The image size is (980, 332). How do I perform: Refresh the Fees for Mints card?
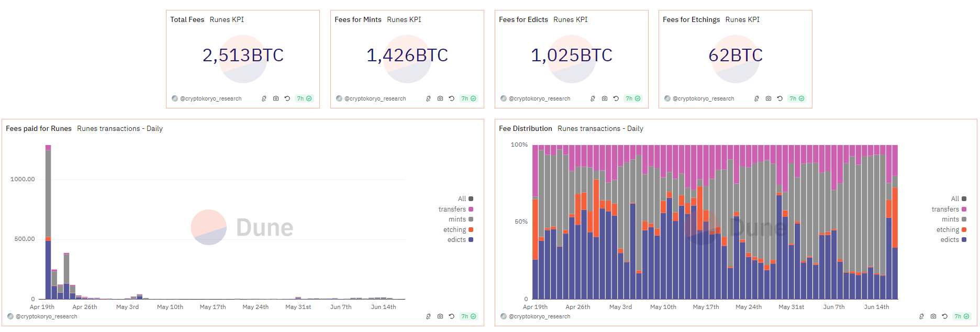452,98
